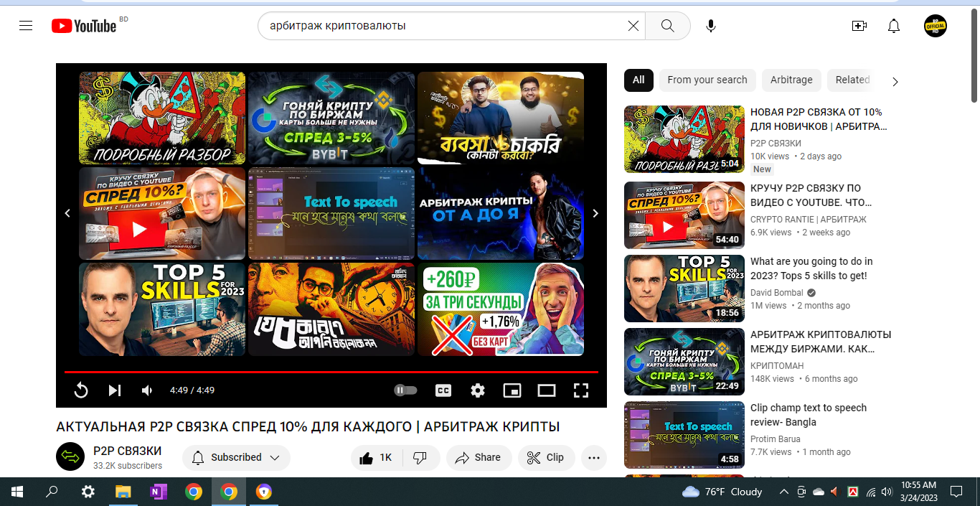Enter full screen mode
The height and width of the screenshot is (506, 980).
click(581, 390)
